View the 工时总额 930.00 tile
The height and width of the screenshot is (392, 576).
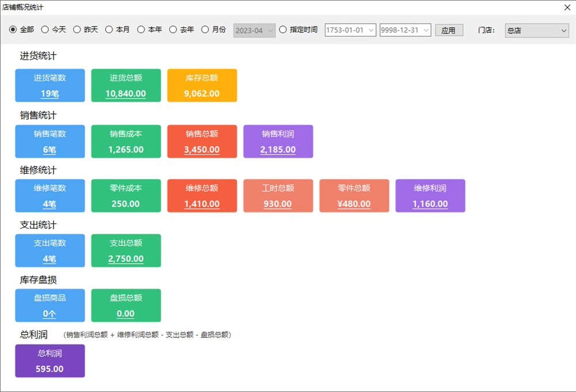click(278, 196)
